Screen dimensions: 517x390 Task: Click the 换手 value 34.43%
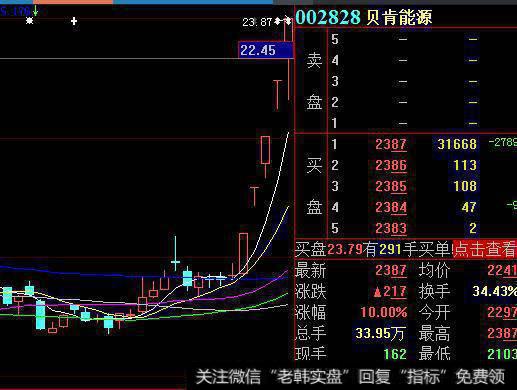(494, 292)
